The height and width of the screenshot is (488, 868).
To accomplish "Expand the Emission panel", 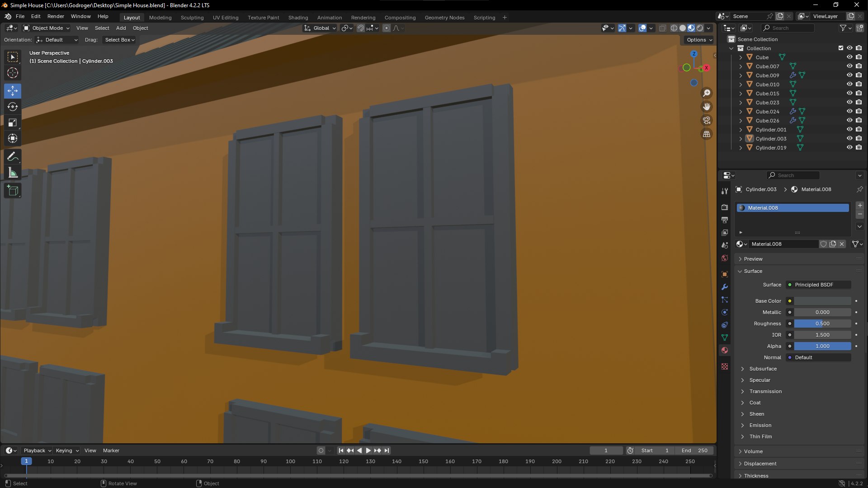I will (x=760, y=425).
